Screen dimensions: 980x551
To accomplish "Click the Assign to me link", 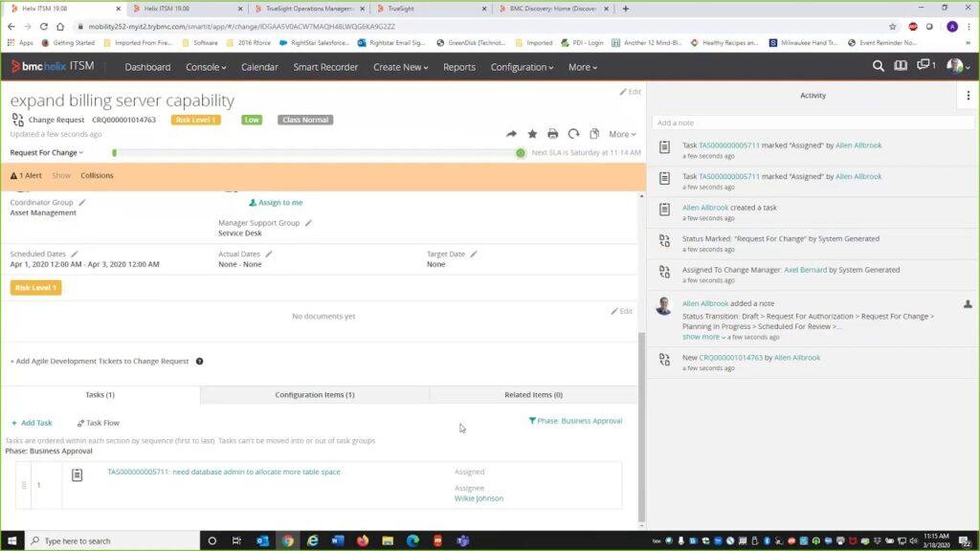I will point(276,203).
